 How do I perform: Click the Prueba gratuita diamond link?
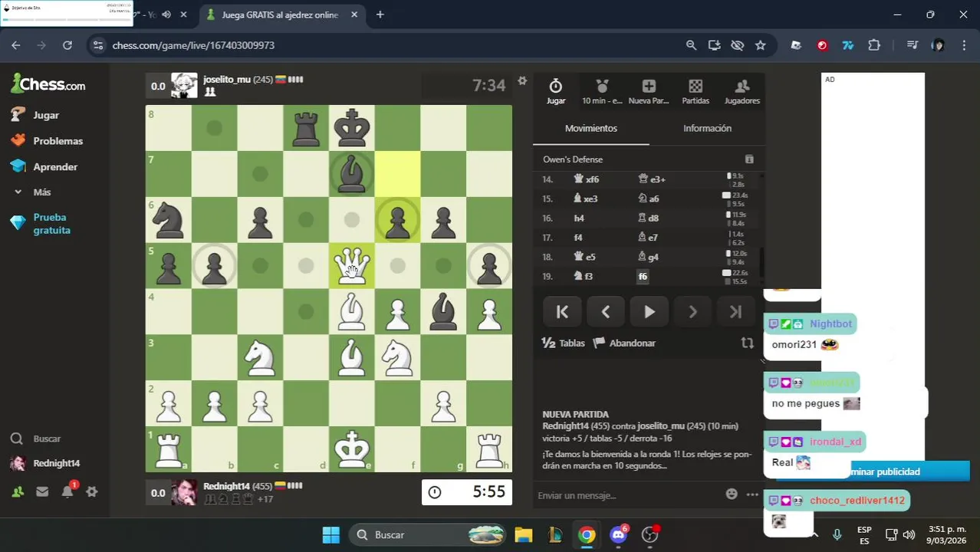point(41,224)
